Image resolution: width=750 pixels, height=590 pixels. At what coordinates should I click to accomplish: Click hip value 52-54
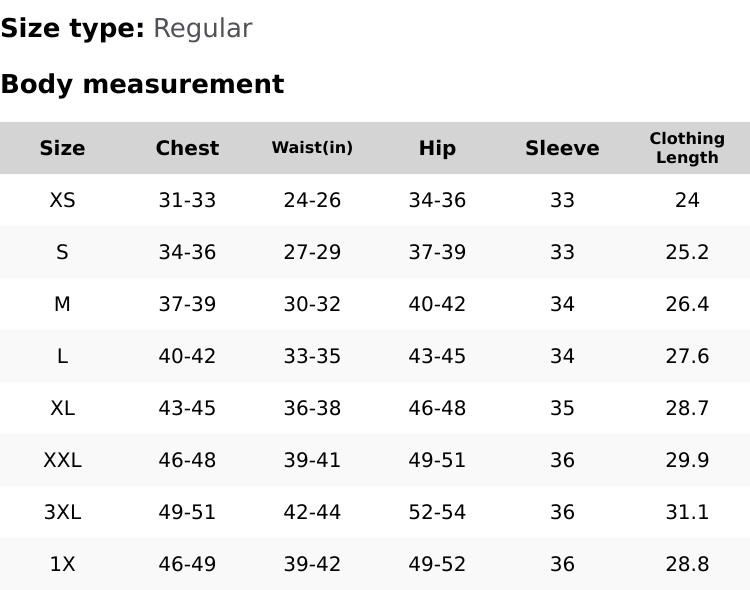tap(437, 512)
